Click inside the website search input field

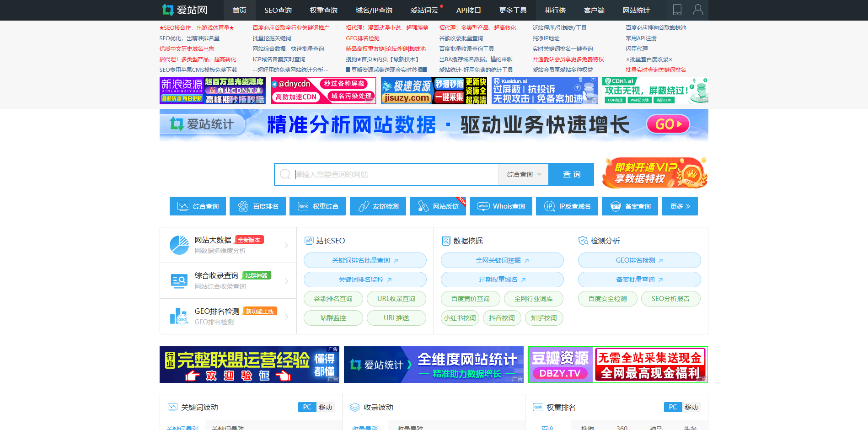coord(389,174)
